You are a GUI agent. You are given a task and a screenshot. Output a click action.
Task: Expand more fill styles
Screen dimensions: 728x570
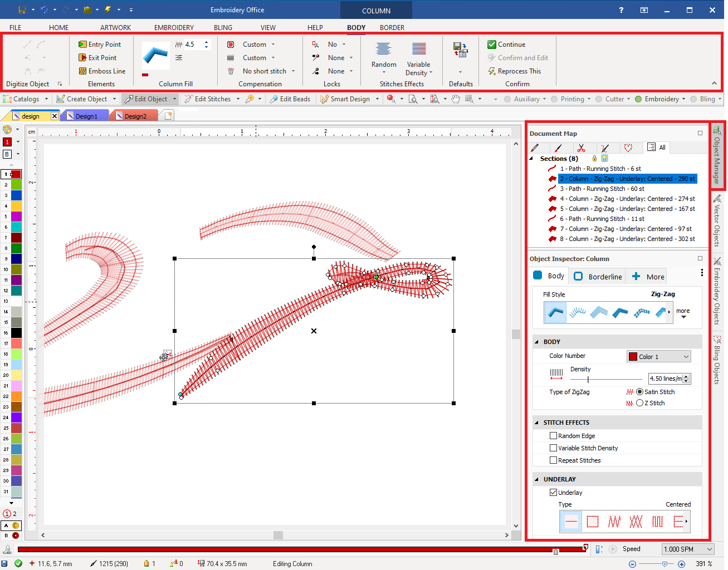[683, 313]
